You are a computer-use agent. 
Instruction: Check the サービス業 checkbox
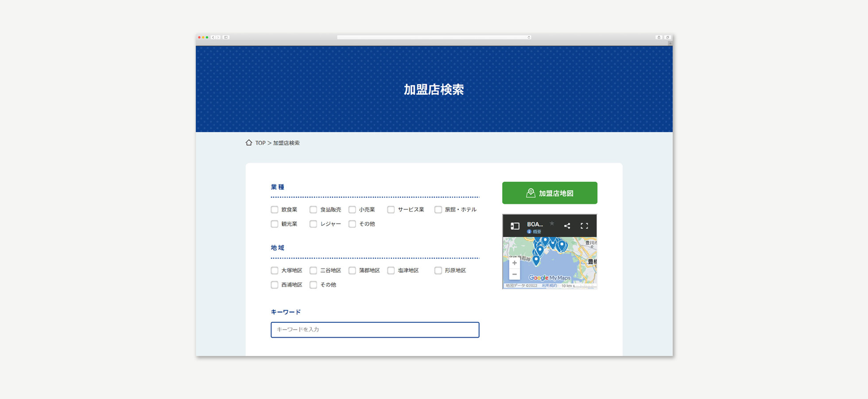tap(391, 210)
